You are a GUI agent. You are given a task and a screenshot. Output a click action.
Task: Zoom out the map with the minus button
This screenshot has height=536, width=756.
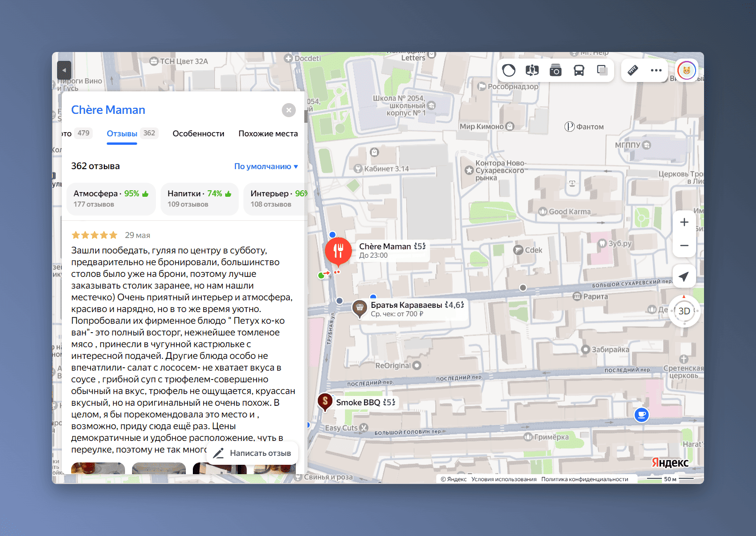pos(684,246)
